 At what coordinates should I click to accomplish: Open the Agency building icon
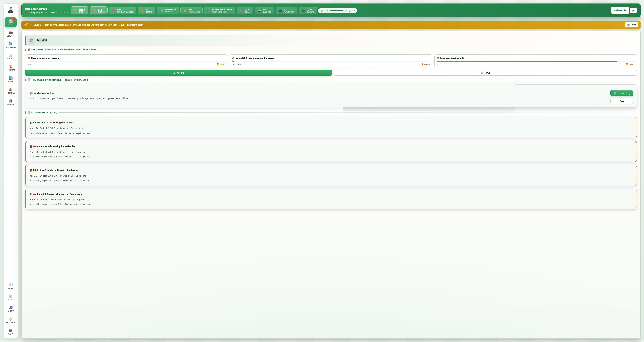click(x=11, y=80)
